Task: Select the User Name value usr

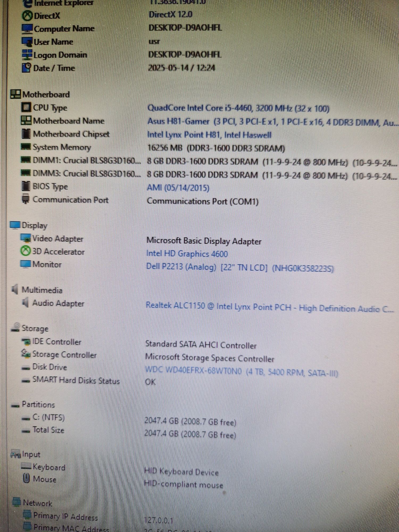Action: point(154,42)
